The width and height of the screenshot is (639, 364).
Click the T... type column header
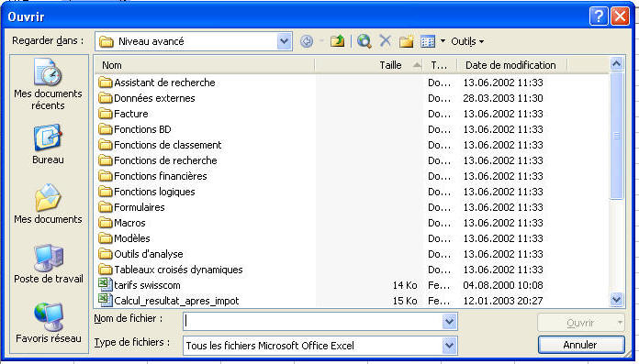point(439,65)
